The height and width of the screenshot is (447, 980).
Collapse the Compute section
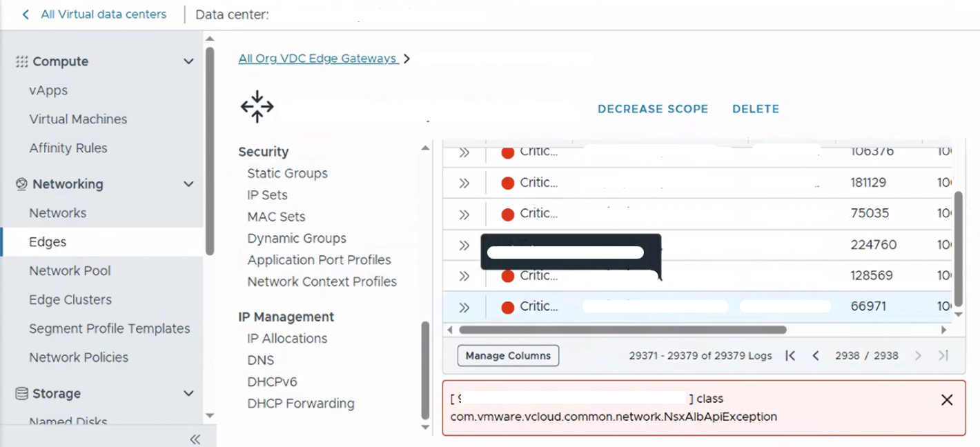188,61
